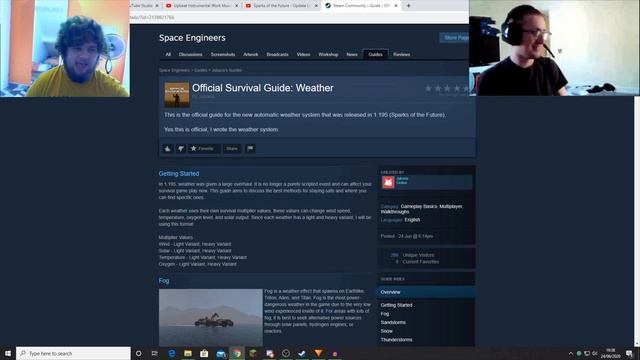Select the Guides tab
This screenshot has height=360, width=640.
point(376,54)
